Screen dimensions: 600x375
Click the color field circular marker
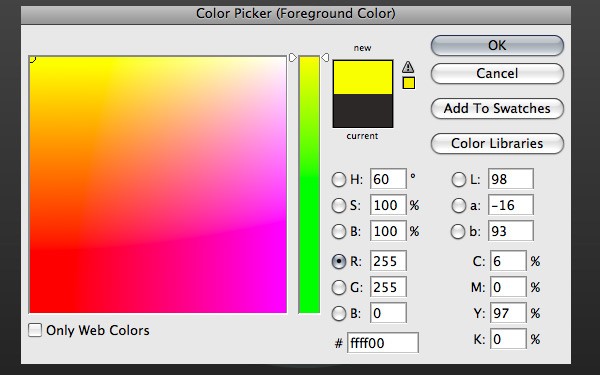(x=32, y=59)
